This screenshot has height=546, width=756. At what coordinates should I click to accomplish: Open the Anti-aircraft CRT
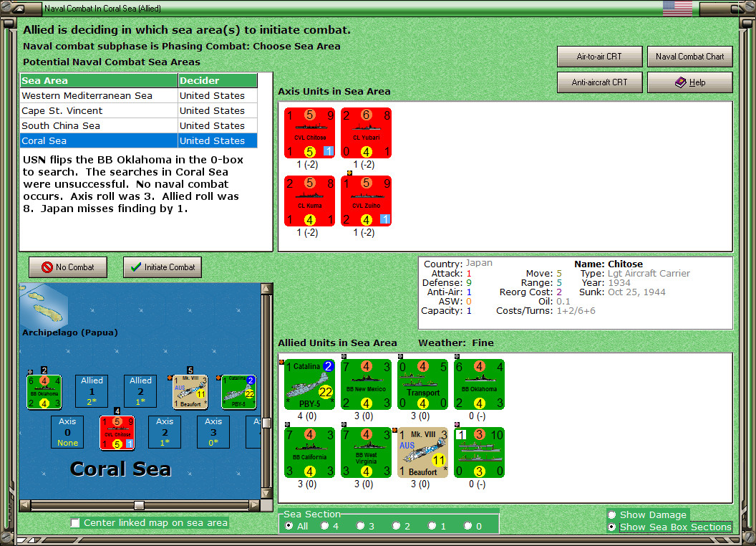pos(599,82)
